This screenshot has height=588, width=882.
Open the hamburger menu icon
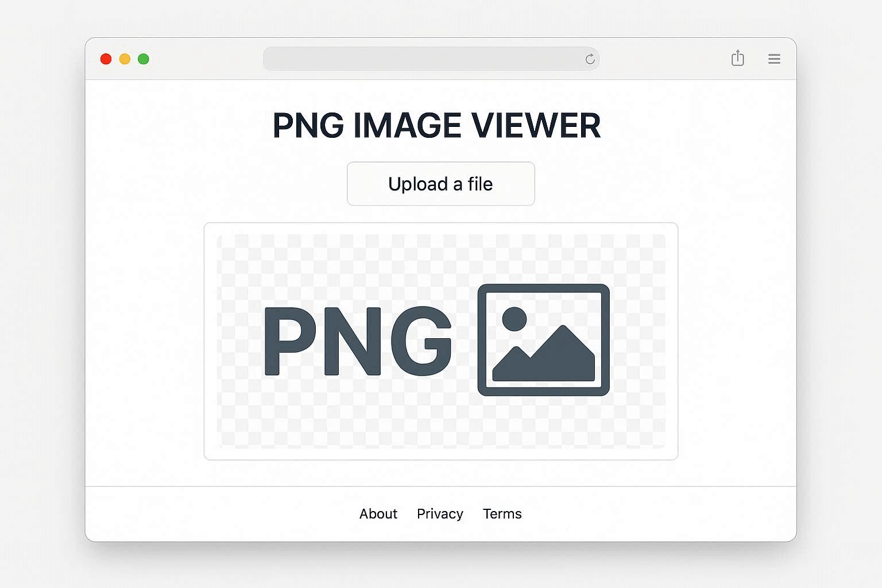774,59
